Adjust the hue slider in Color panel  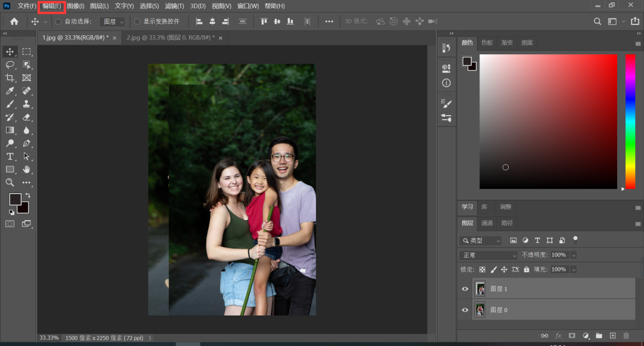tap(630, 122)
